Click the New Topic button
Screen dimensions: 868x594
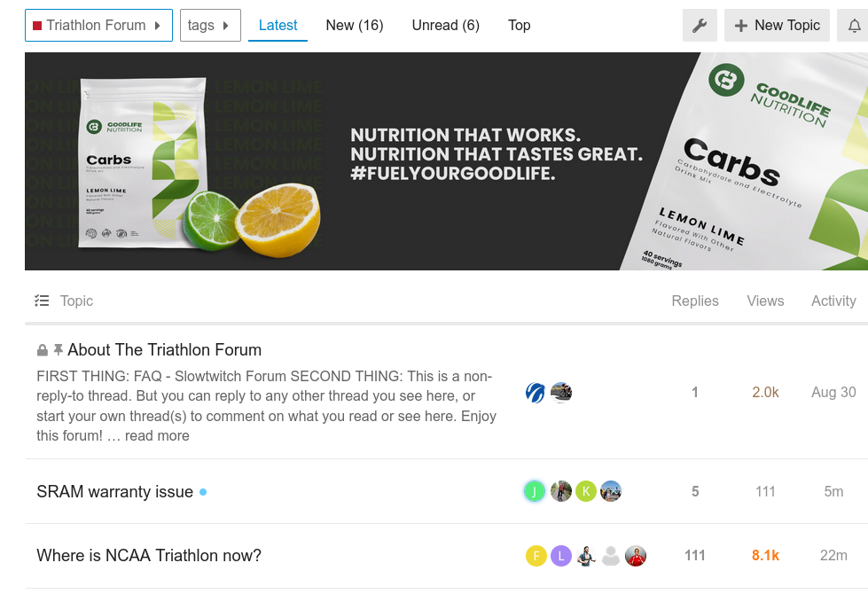tap(777, 26)
